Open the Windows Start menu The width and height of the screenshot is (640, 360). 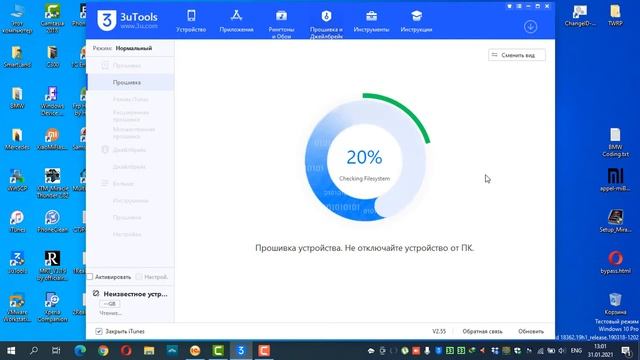(x=11, y=350)
